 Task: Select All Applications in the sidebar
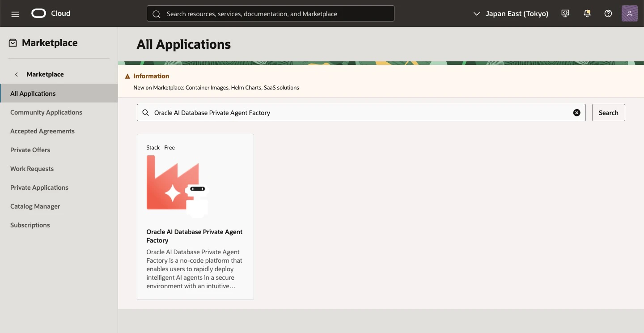59,93
